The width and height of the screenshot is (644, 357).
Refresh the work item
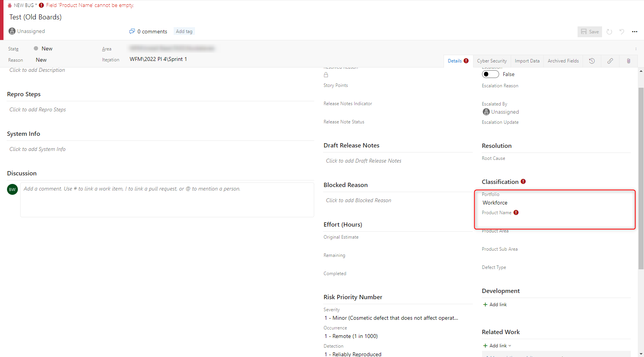click(609, 31)
